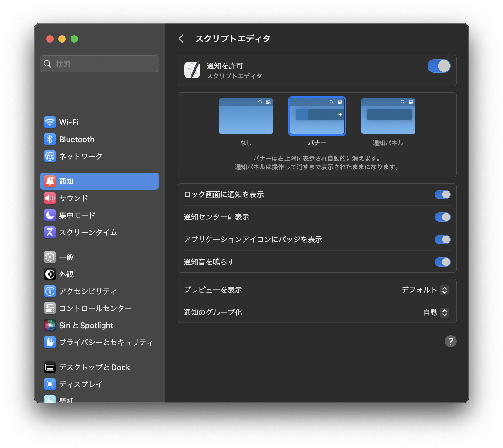This screenshot has height=448, width=503.
Task: Click the サウンド speaker icon
Action: pyautogui.click(x=50, y=198)
